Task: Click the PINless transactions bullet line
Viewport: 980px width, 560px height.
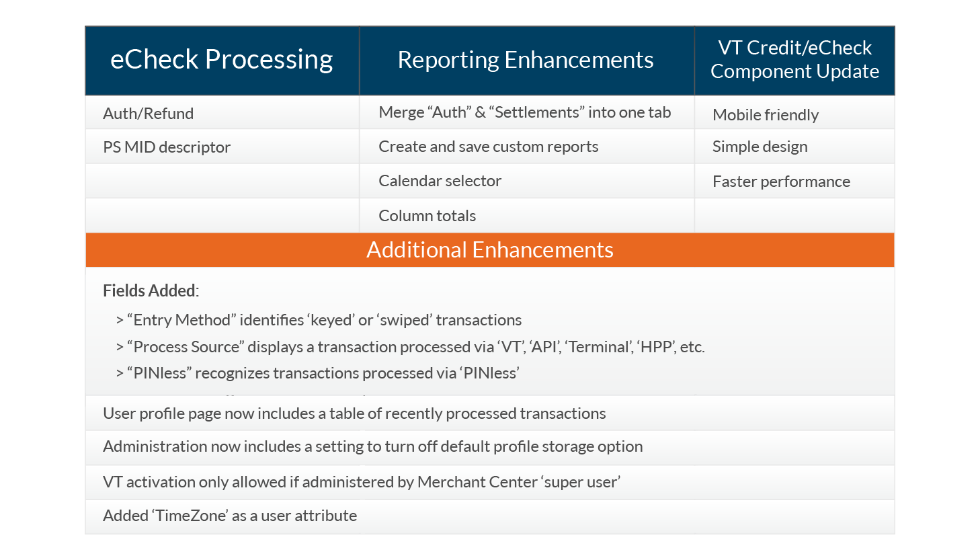Action: [318, 373]
